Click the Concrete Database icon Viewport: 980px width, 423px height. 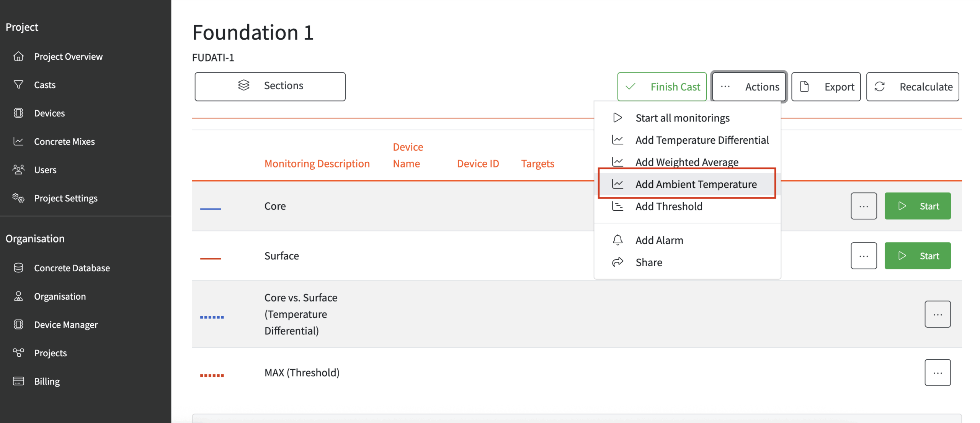[18, 267]
